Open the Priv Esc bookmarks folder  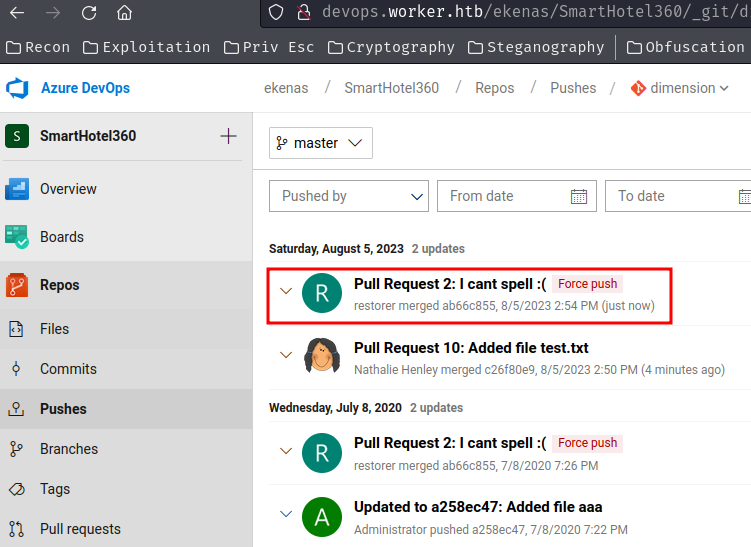pyautogui.click(x=269, y=47)
